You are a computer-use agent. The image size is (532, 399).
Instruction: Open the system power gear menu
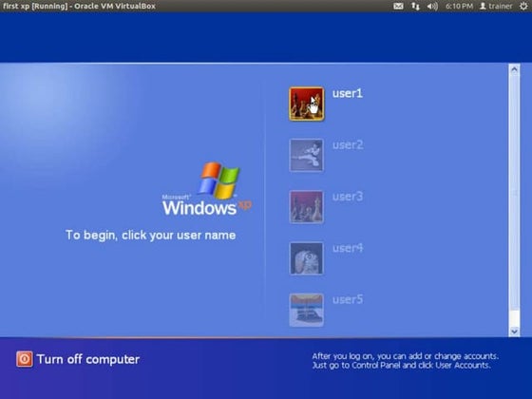pos(523,6)
